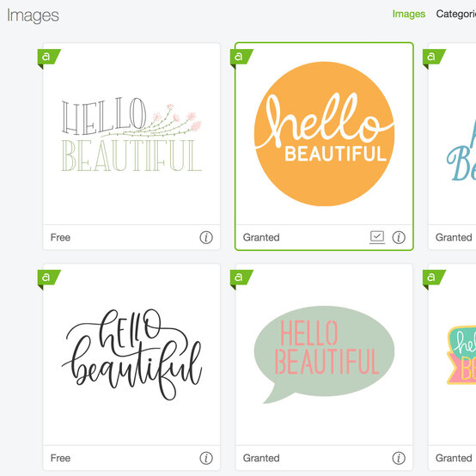This screenshot has height=476, width=476.
Task: Click the Free label under the black script image
Action: point(60,458)
